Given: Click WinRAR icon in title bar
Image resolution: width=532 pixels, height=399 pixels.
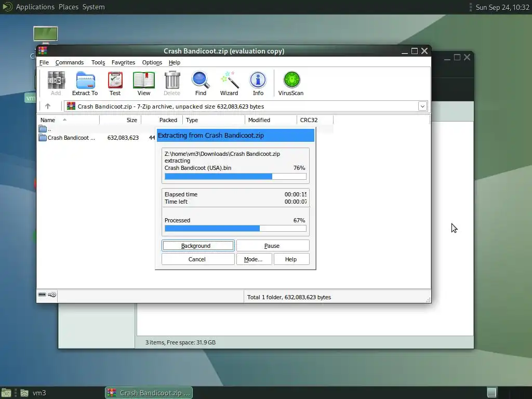Looking at the screenshot, I should tap(43, 51).
